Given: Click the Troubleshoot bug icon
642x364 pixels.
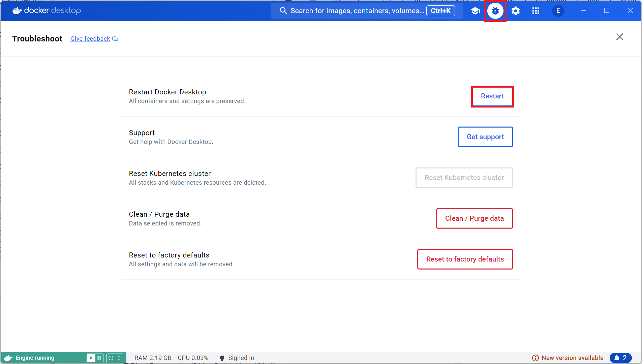Looking at the screenshot, I should [495, 11].
